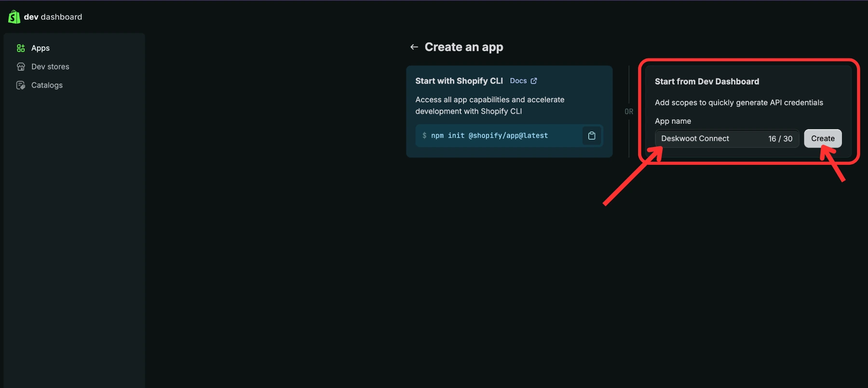This screenshot has height=388, width=868.
Task: Open the dev dashboard home title
Action: [53, 17]
